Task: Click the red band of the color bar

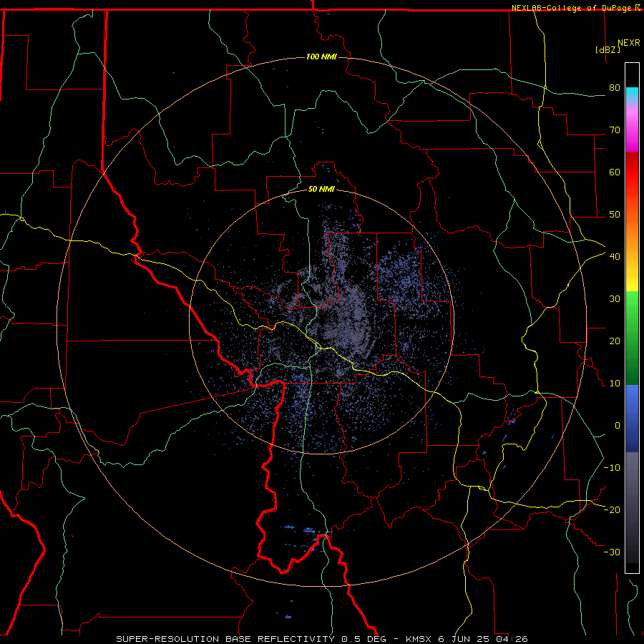Action: click(632, 172)
